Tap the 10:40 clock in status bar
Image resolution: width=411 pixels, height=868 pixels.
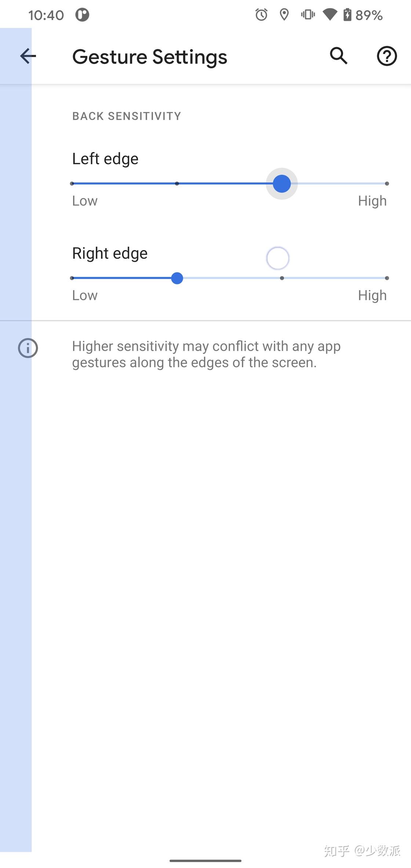click(x=46, y=15)
